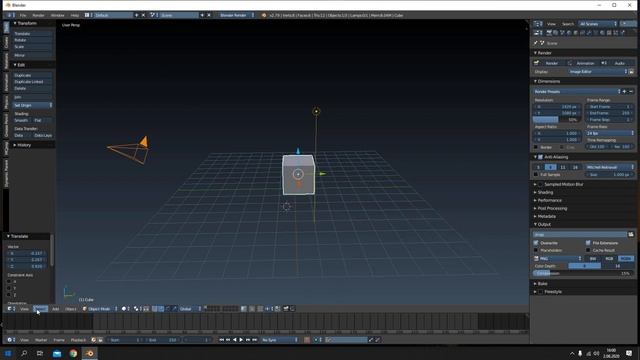Image resolution: width=640 pixels, height=360 pixels.
Task: Toggle the Overwrite checkbox
Action: (536, 243)
